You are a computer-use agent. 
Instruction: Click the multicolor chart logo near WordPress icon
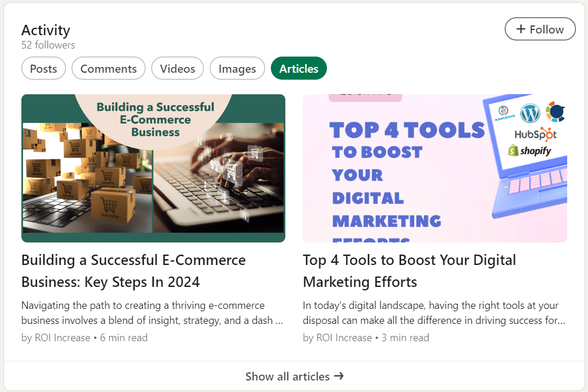click(x=556, y=112)
